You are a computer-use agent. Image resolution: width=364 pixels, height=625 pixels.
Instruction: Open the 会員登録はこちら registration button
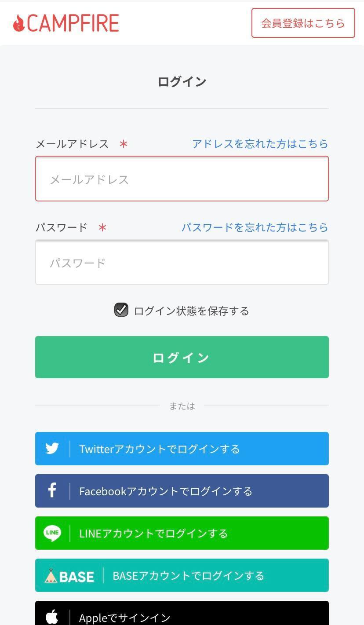click(x=303, y=23)
